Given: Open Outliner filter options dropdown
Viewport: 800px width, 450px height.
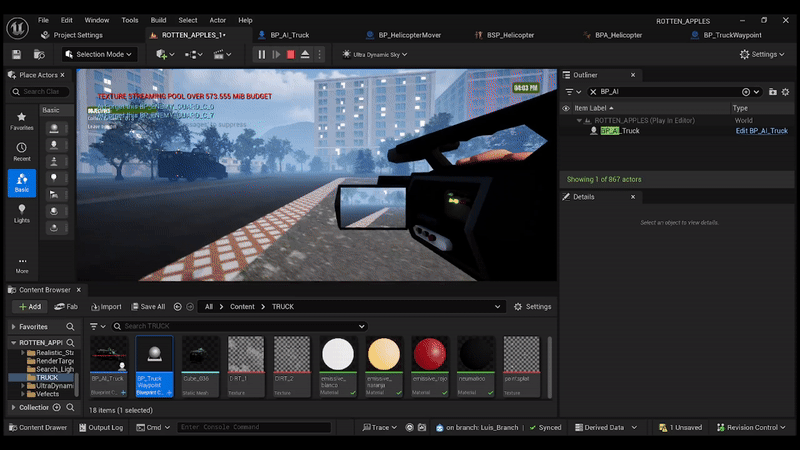Looking at the screenshot, I should [573, 92].
